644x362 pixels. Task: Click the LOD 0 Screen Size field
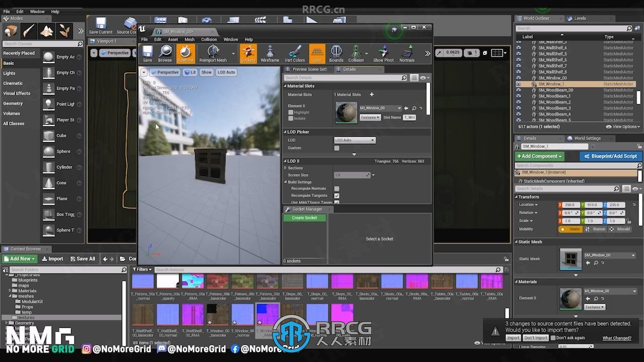pos(352,175)
